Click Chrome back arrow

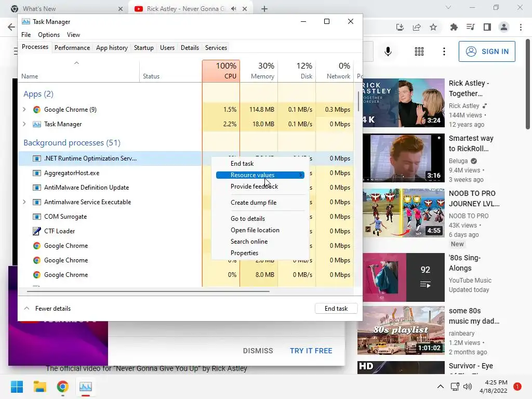11,27
